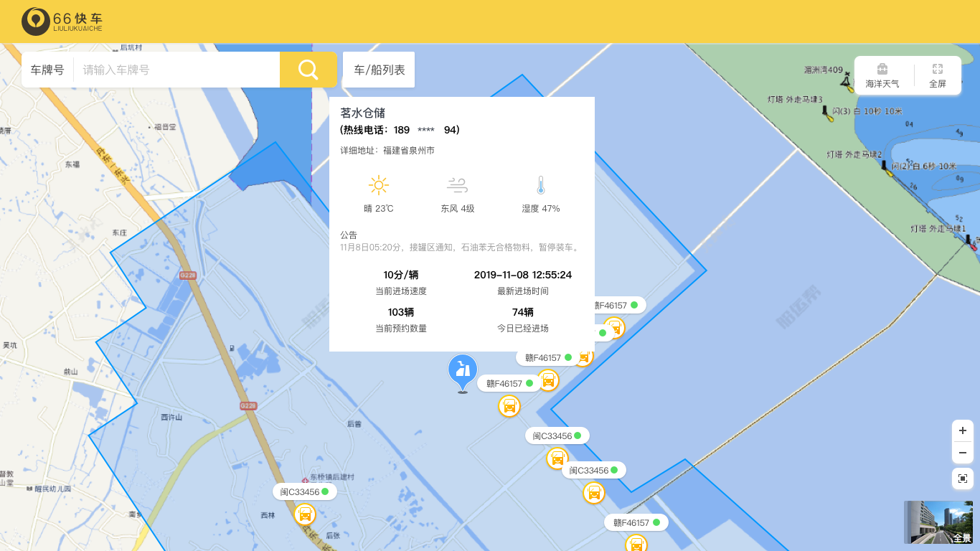
Task: Open the 车/船列表 vehicle and ship list
Action: (379, 70)
